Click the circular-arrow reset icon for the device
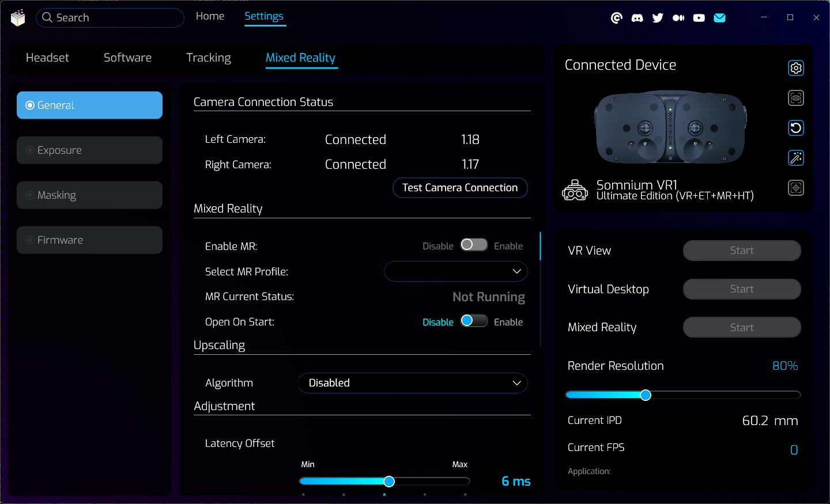This screenshot has width=830, height=504. [x=795, y=128]
